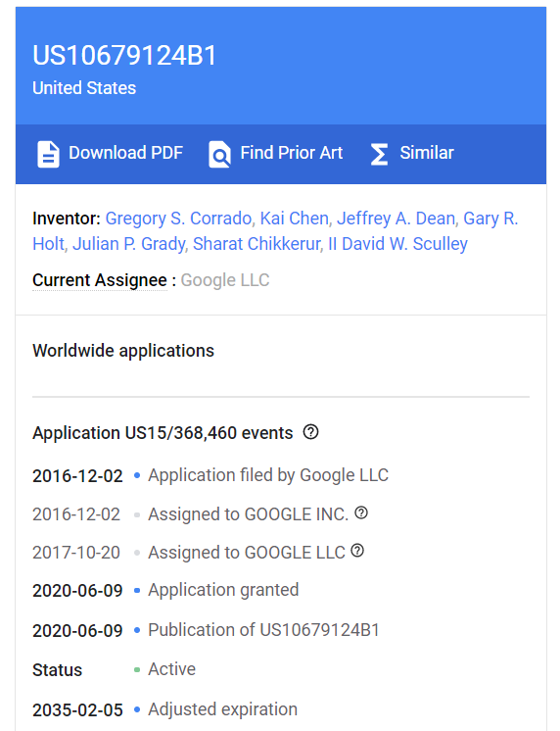Click Download PDF text button
Image resolution: width=560 pixels, height=731 pixels.
[125, 153]
